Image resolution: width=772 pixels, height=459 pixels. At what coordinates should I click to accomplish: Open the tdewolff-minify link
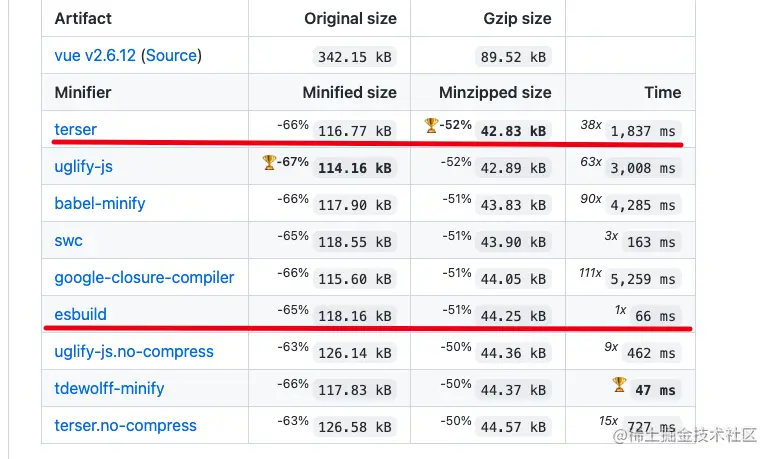click(109, 389)
